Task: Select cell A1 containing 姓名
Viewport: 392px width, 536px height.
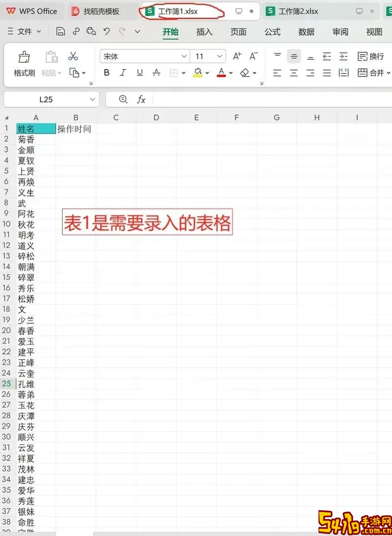Action: tap(36, 128)
